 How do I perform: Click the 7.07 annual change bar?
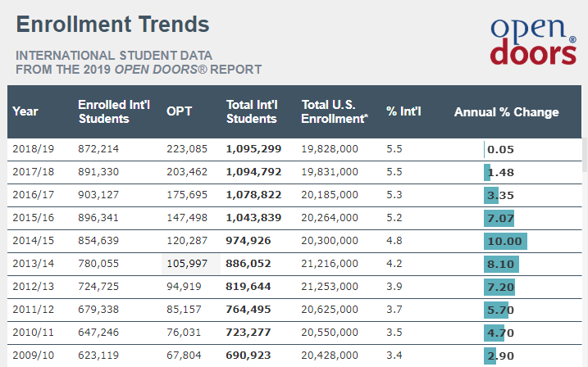click(x=499, y=218)
